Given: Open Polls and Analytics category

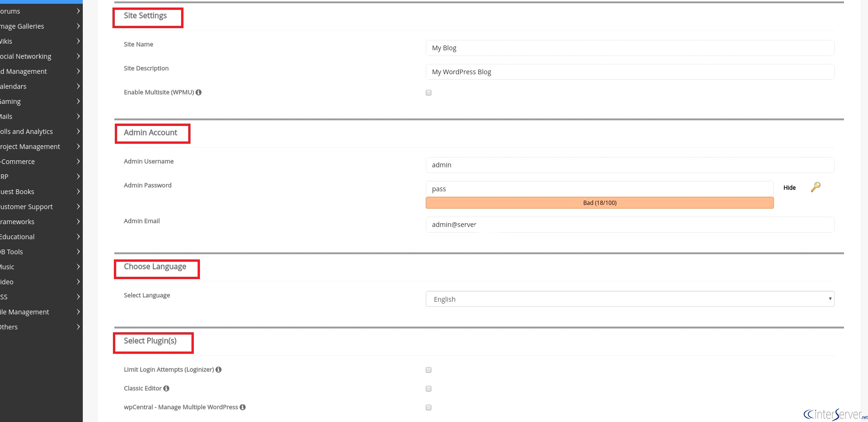Looking at the screenshot, I should point(41,132).
